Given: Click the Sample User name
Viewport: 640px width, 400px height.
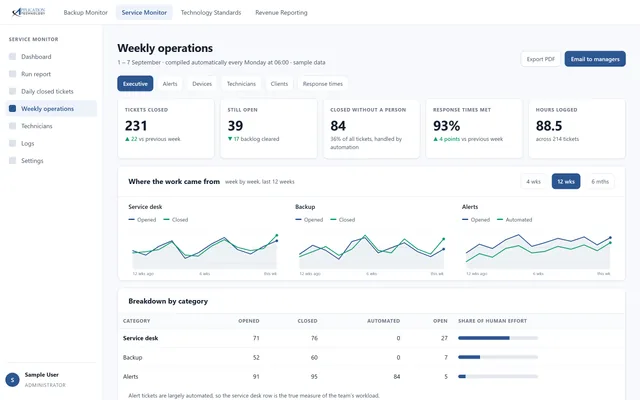Looking at the screenshot, I should point(42,375).
